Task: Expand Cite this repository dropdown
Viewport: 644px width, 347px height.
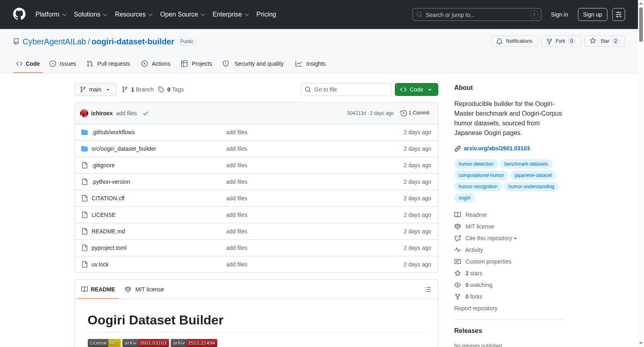Action: tap(491, 238)
